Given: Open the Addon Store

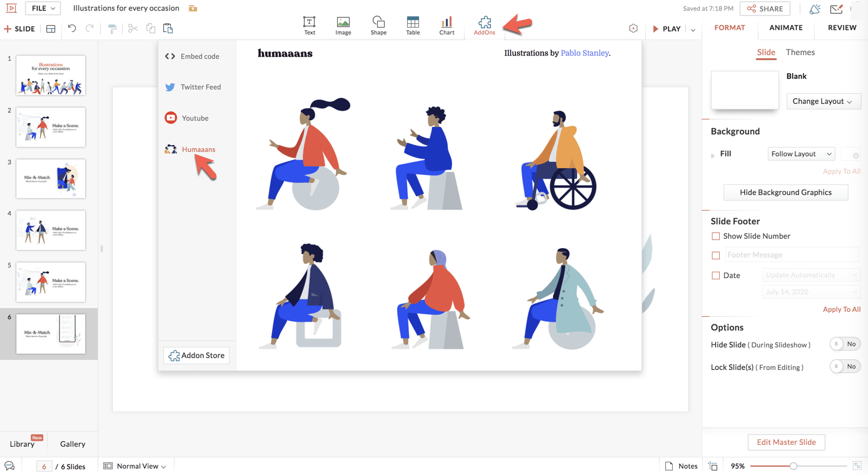Looking at the screenshot, I should tap(196, 356).
